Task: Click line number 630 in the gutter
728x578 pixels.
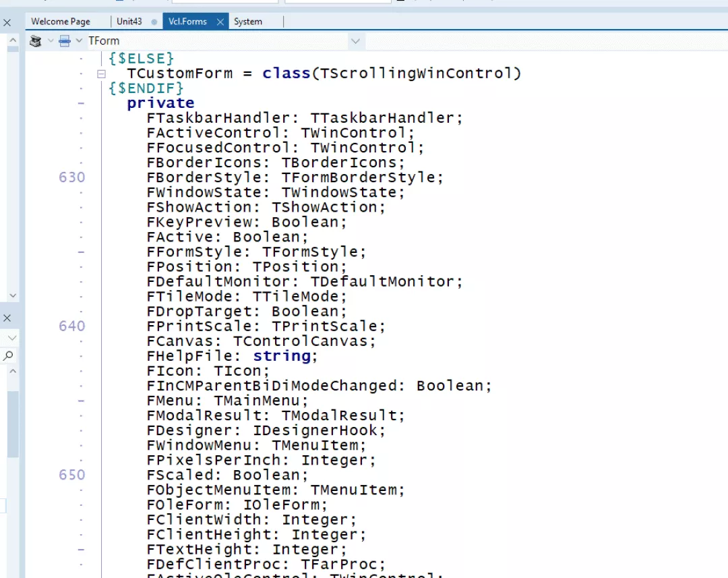Action: 72,177
